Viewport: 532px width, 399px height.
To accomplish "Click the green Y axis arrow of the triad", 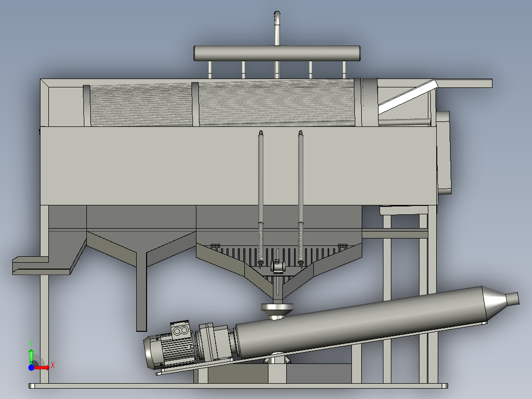I will [x=31, y=356].
